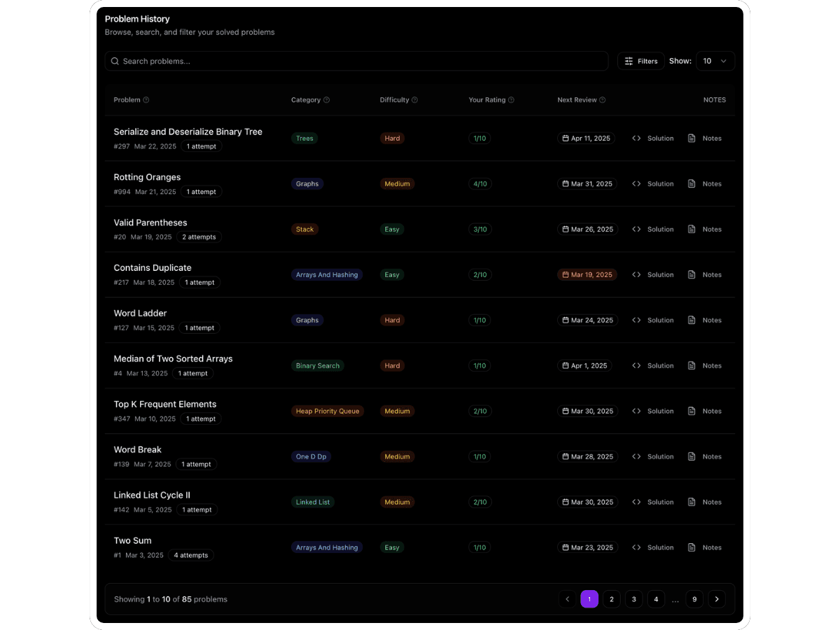Click the overdue Mar 19, 2025 review date
This screenshot has height=630, width=840.
click(587, 275)
